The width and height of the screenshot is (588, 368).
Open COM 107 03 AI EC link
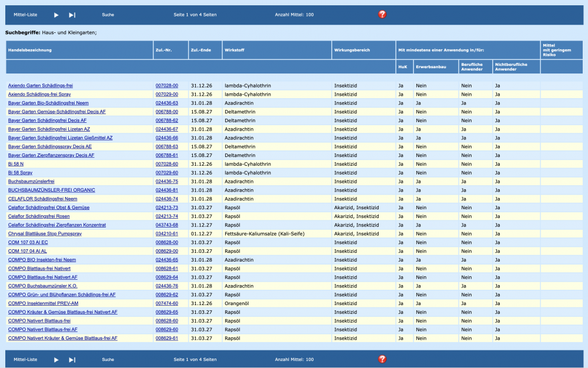tap(28, 242)
